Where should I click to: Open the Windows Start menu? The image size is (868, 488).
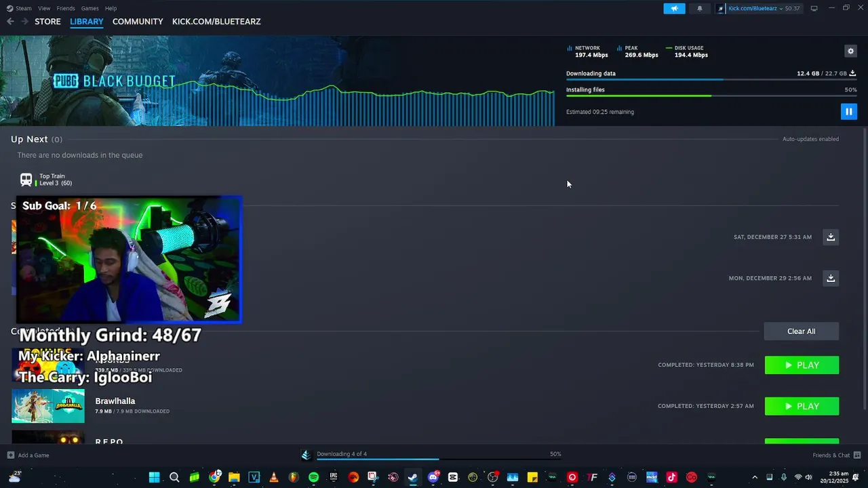point(154,477)
